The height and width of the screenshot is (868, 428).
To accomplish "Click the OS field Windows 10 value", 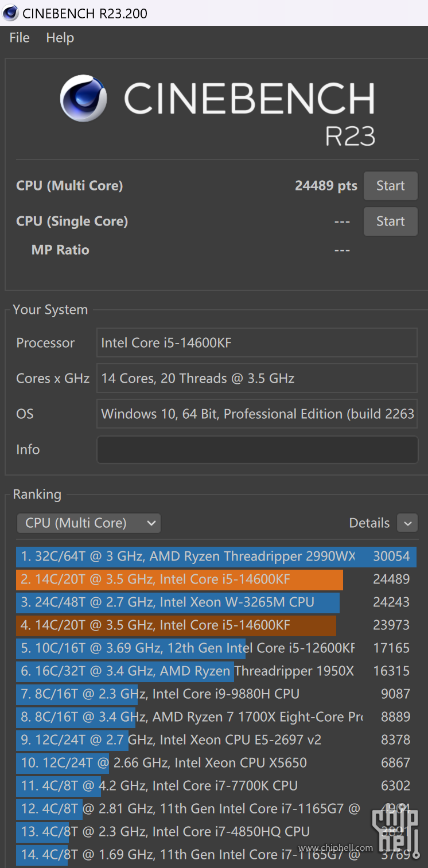I will click(257, 414).
